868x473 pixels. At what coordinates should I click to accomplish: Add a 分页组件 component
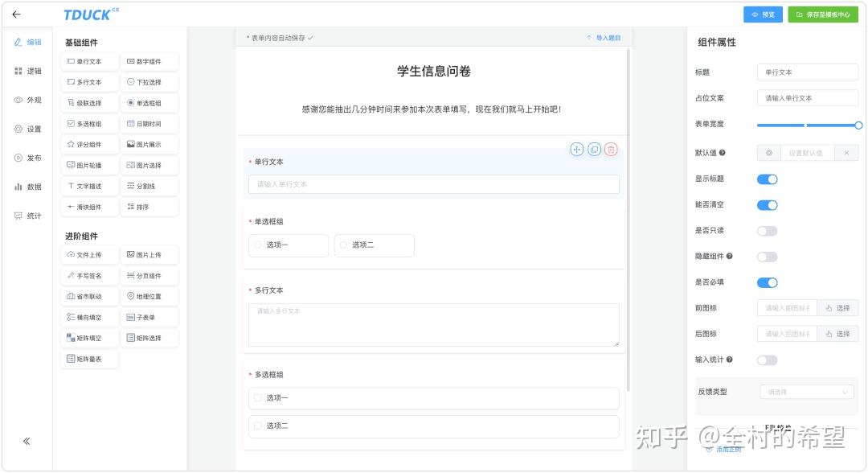(x=149, y=276)
